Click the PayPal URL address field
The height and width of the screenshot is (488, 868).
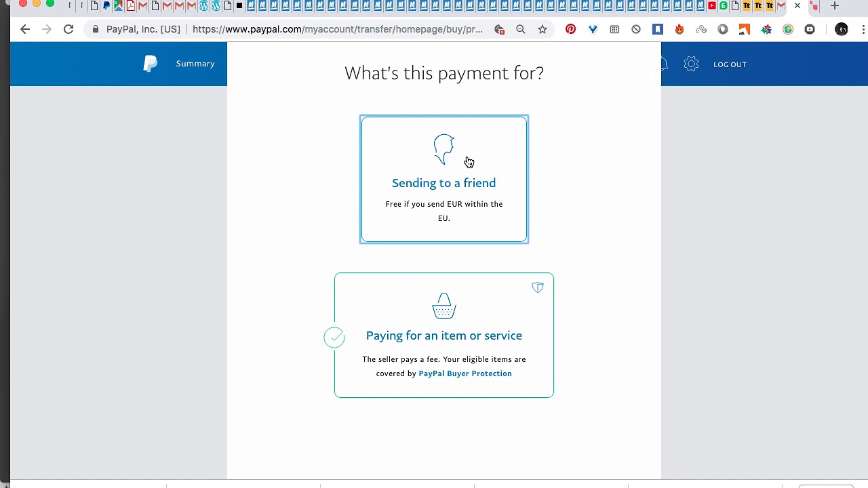click(338, 29)
